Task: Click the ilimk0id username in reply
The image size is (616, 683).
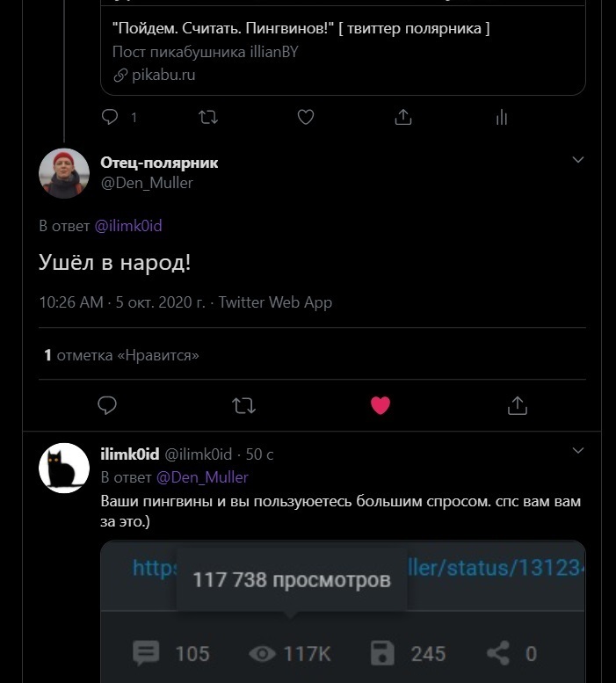Action: (x=130, y=454)
